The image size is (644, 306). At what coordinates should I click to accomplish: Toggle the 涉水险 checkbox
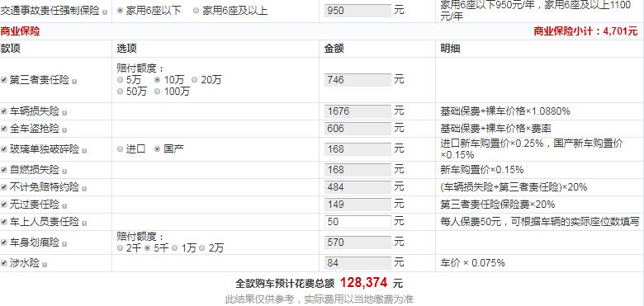(3, 263)
